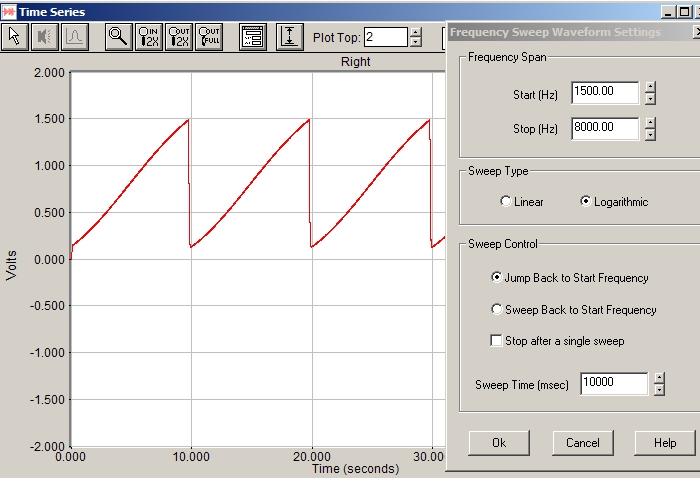Zoom out full on the plot

tap(209, 37)
